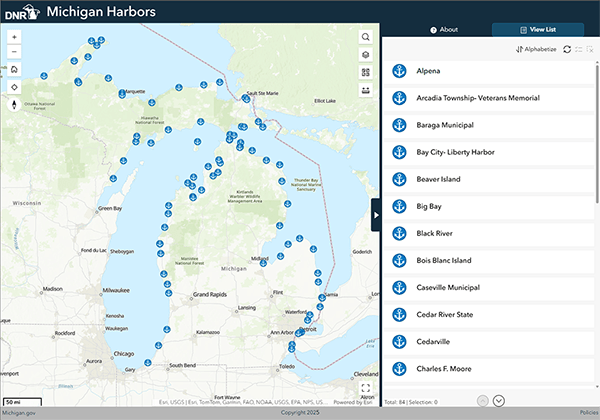Image resolution: width=600 pixels, height=420 pixels.
Task: Click the Powered by Esri attribution
Action: coord(353,402)
